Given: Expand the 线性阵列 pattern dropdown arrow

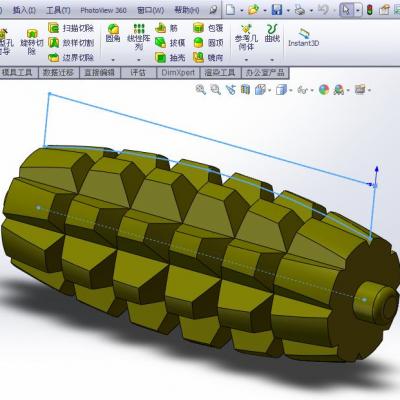Looking at the screenshot, I should pos(139,60).
